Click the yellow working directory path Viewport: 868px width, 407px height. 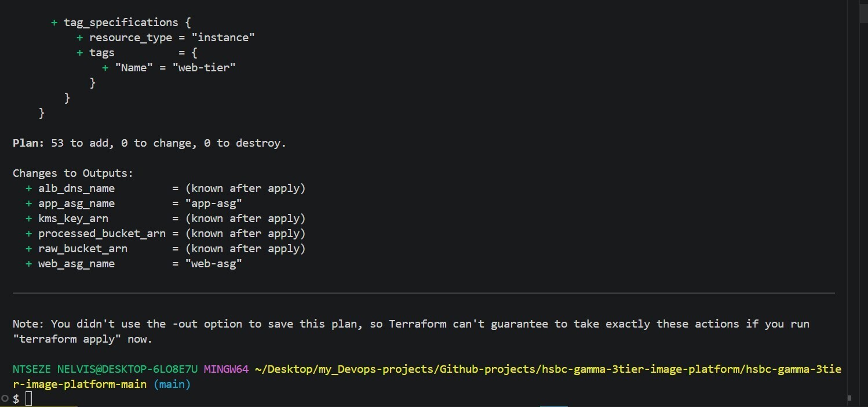[x=464, y=369]
